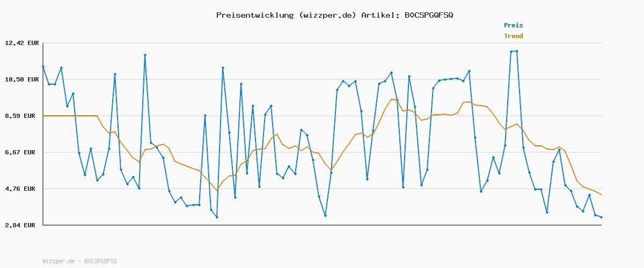Click the horizontal x-axis baseline
The image size is (644, 268).
tap(322, 225)
